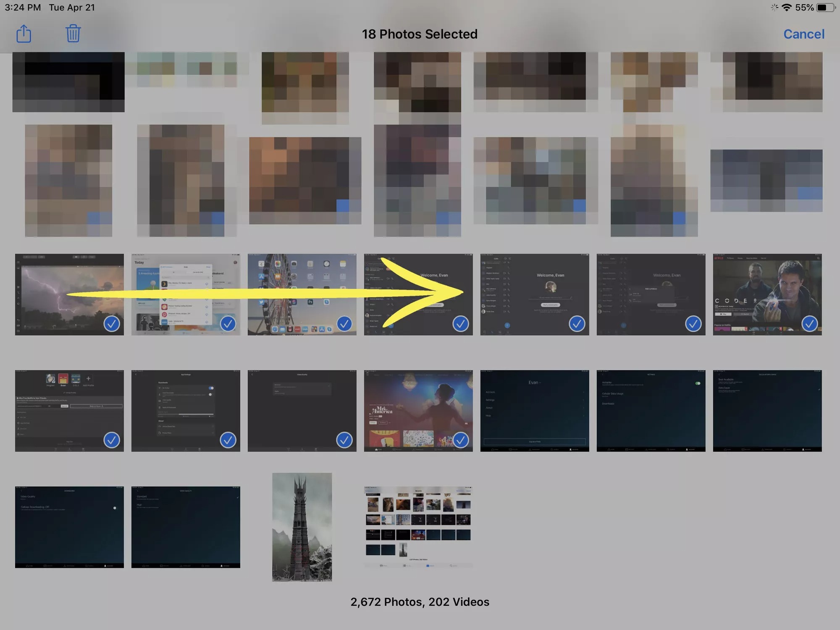Deselect the App Store Today screenshot checkmark
Screen dimensions: 840x630
[228, 324]
